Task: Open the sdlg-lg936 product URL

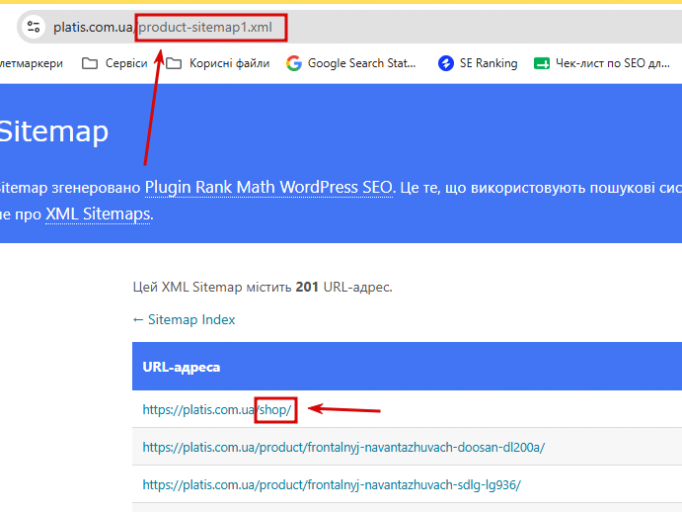Action: [331, 485]
